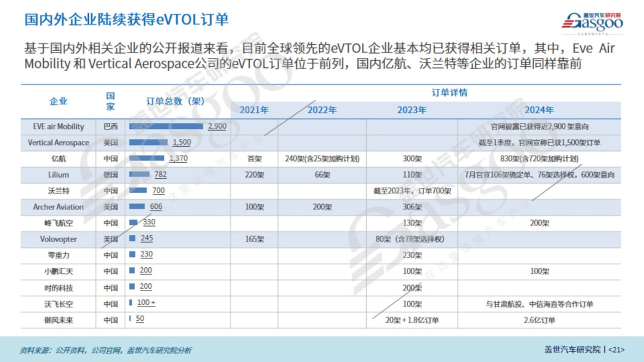Click the '50' total value
Image resolution: width=644 pixels, height=362 pixels.
[x=140, y=318]
